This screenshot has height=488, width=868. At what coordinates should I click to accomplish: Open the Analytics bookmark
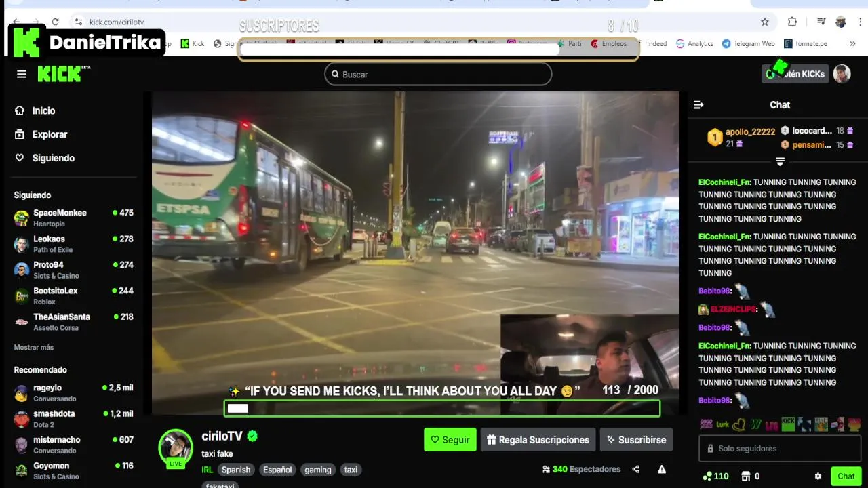click(694, 43)
